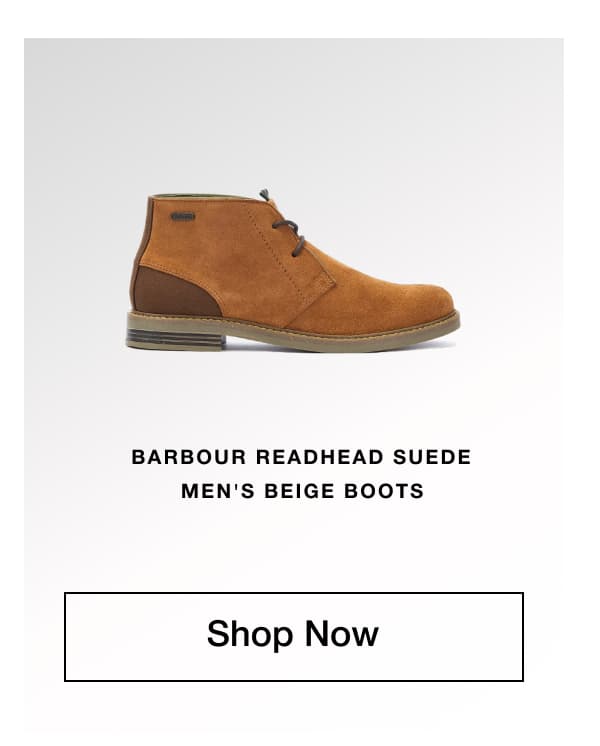
Task: Click the Men's Beige Boots text line
Action: [x=302, y=491]
